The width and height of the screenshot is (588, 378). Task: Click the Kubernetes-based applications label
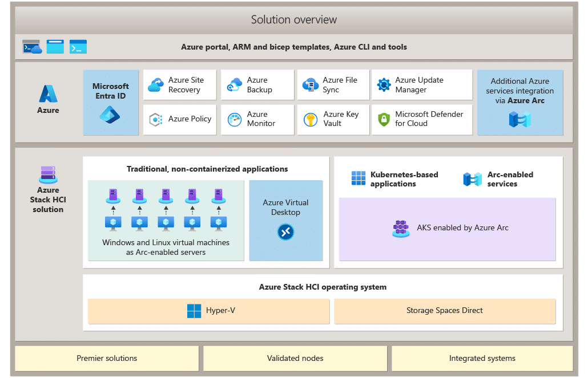[x=404, y=179]
